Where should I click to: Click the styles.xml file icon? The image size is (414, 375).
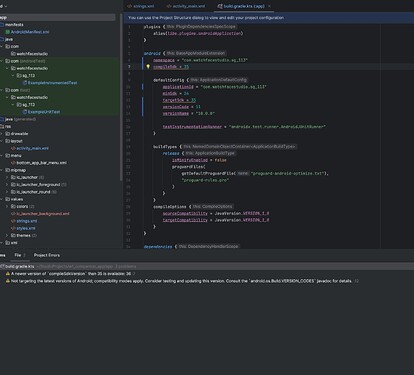[13, 228]
